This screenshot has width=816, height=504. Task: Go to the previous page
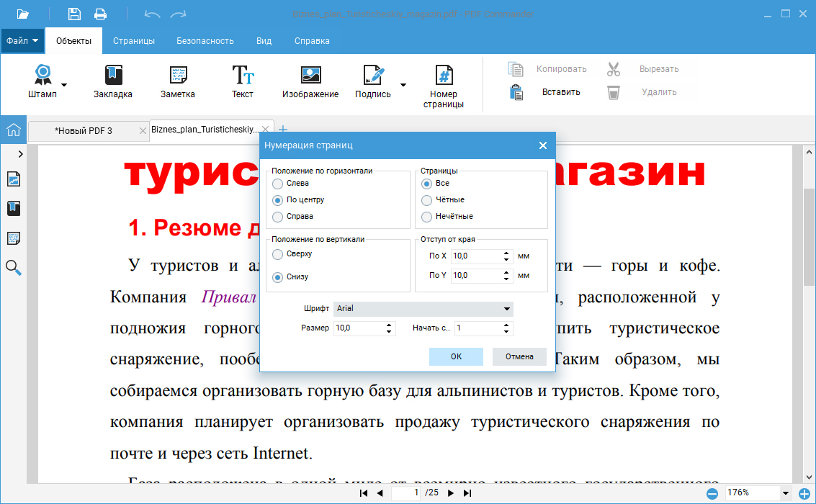(380, 492)
